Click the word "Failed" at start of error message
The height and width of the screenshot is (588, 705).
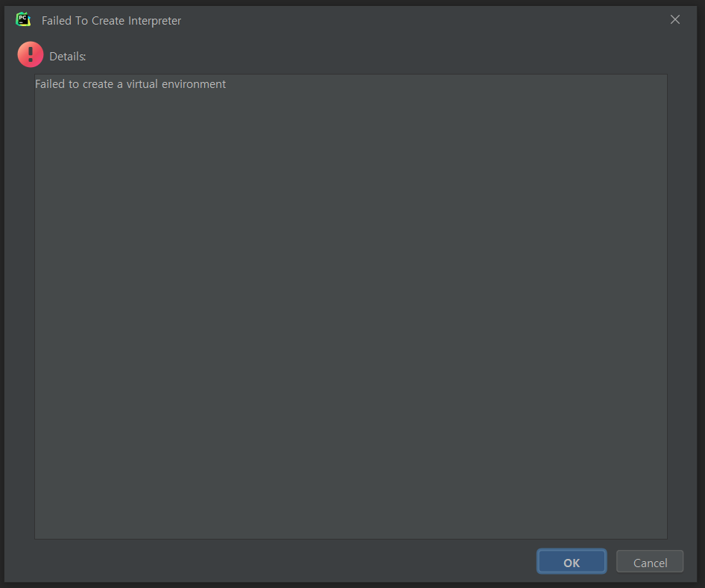50,84
